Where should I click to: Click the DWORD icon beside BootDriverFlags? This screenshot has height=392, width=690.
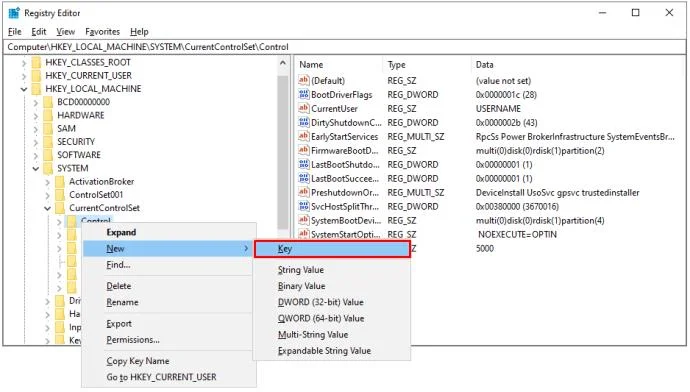tap(303, 94)
